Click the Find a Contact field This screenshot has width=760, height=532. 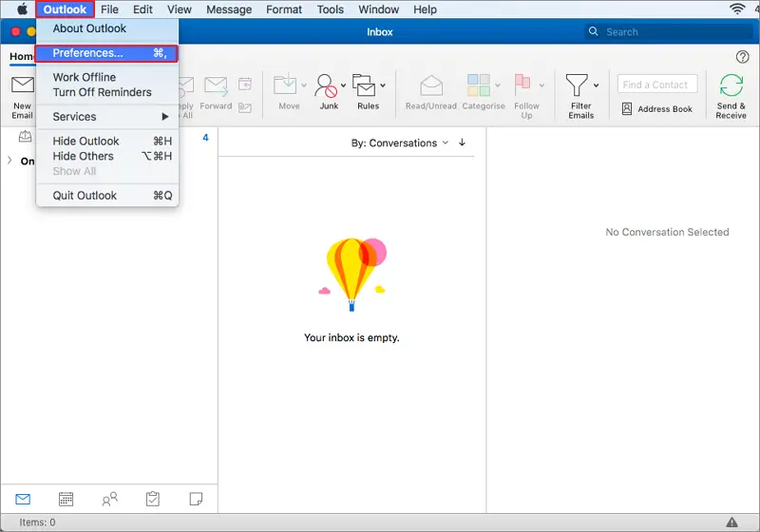tap(657, 85)
